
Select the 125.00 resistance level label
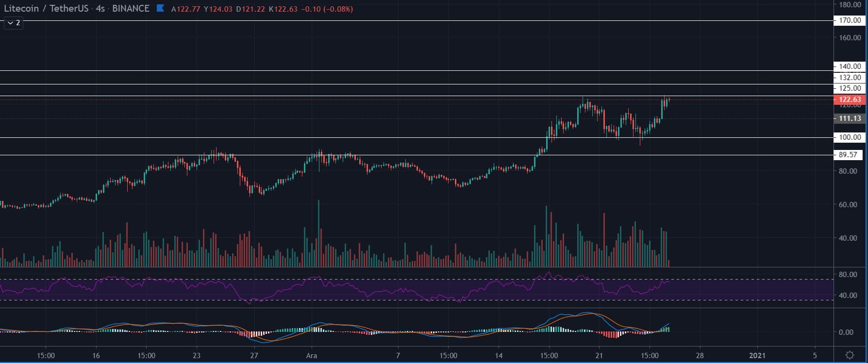[850, 88]
